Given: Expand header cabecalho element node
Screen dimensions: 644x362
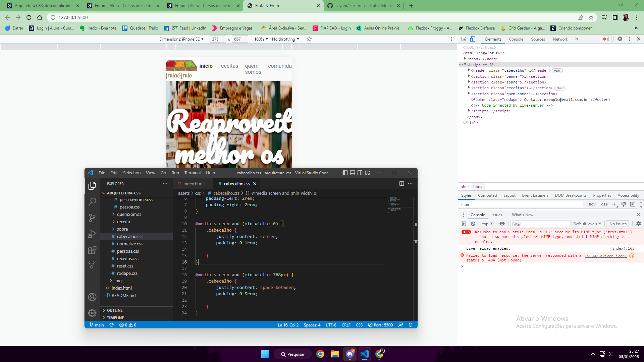Looking at the screenshot, I should (x=469, y=70).
